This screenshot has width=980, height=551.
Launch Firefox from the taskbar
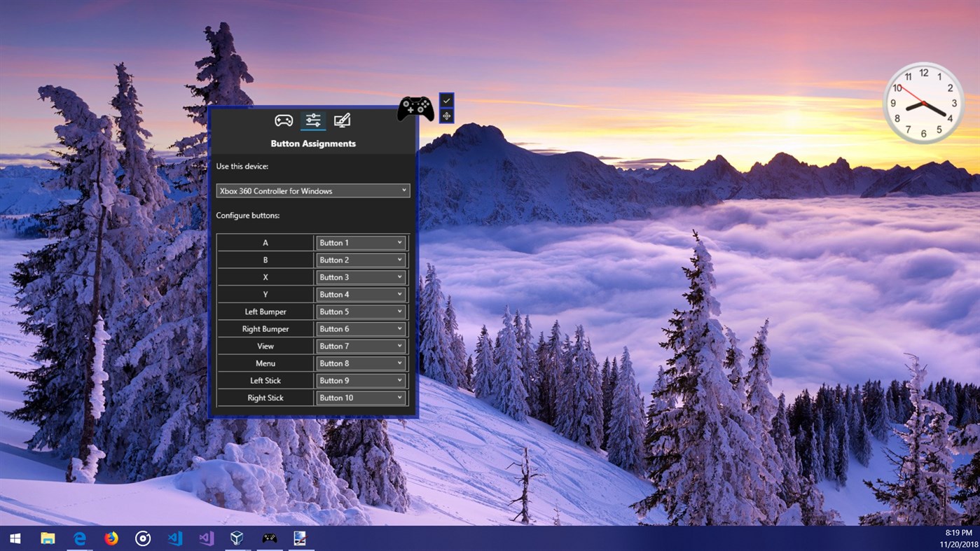111,538
